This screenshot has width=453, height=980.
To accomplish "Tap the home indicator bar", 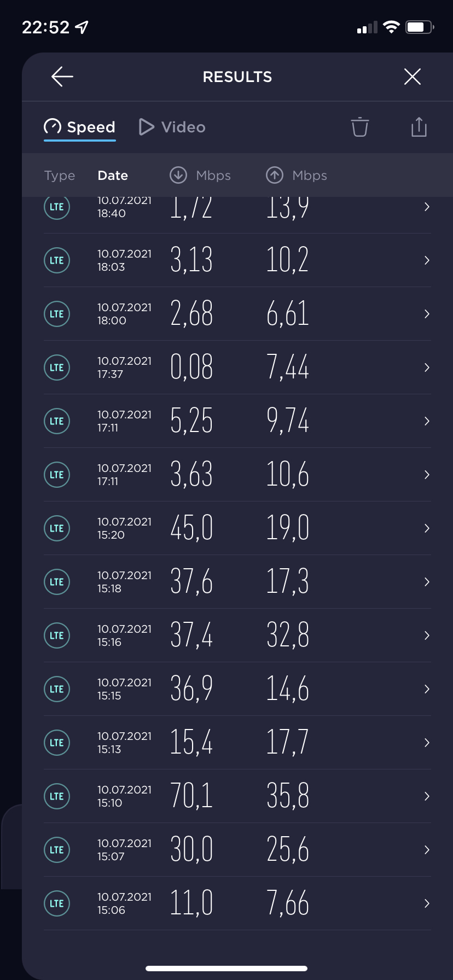I will [x=226, y=969].
